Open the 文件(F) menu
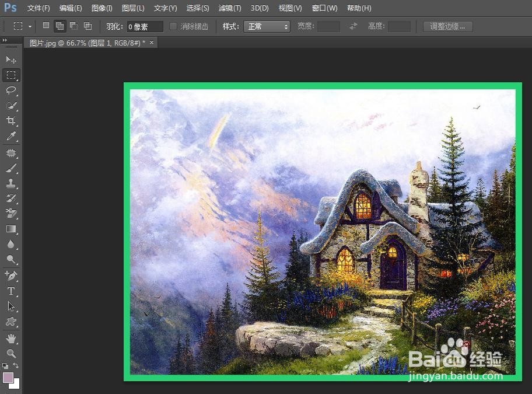This screenshot has width=532, height=394. (x=38, y=8)
